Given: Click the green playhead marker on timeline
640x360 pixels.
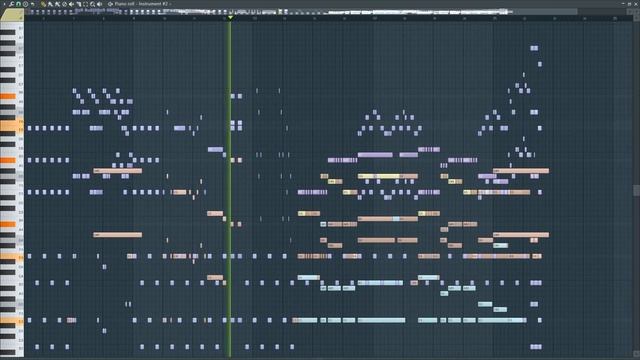Looking at the screenshot, I should pos(230,18).
